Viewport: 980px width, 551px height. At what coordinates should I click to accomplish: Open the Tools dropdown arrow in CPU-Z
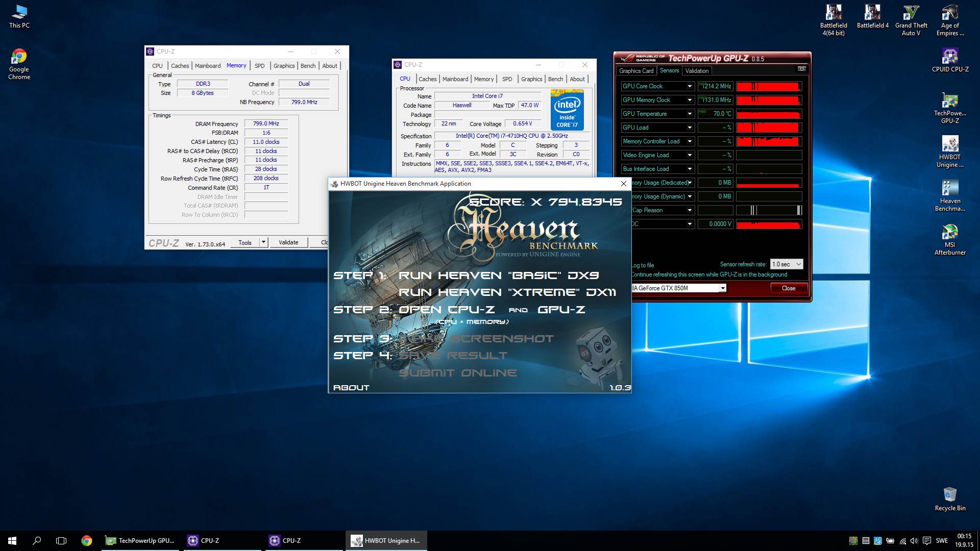(x=263, y=242)
